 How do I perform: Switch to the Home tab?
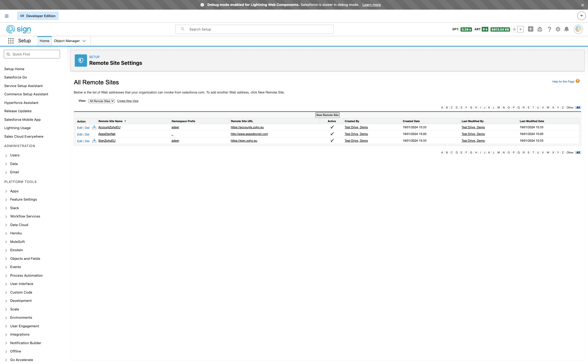pos(44,41)
